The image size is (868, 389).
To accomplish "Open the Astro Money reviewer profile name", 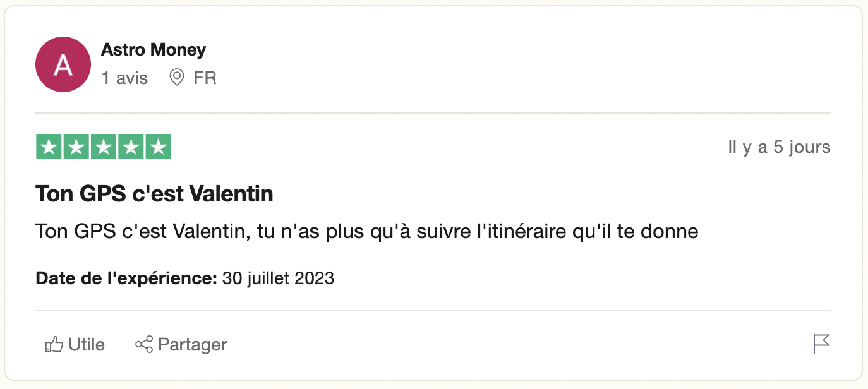I will tap(154, 50).
